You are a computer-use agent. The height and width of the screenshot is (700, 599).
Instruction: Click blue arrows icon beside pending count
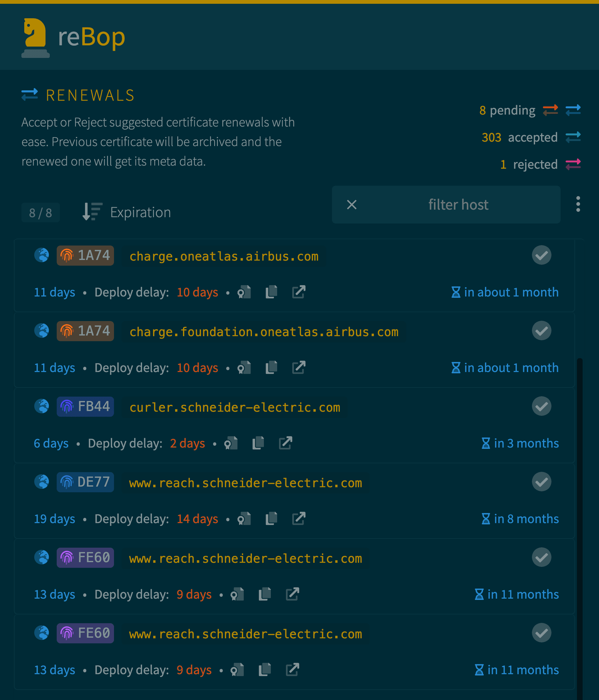pos(573,110)
